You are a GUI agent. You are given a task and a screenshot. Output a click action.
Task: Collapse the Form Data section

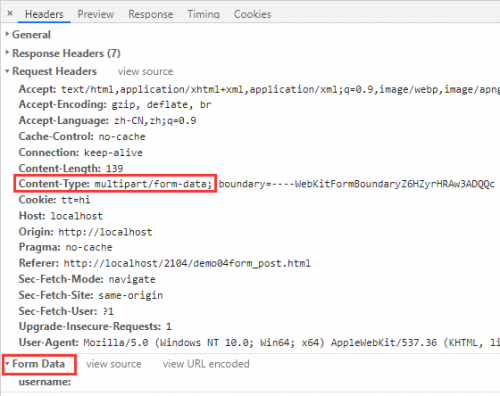(35, 364)
